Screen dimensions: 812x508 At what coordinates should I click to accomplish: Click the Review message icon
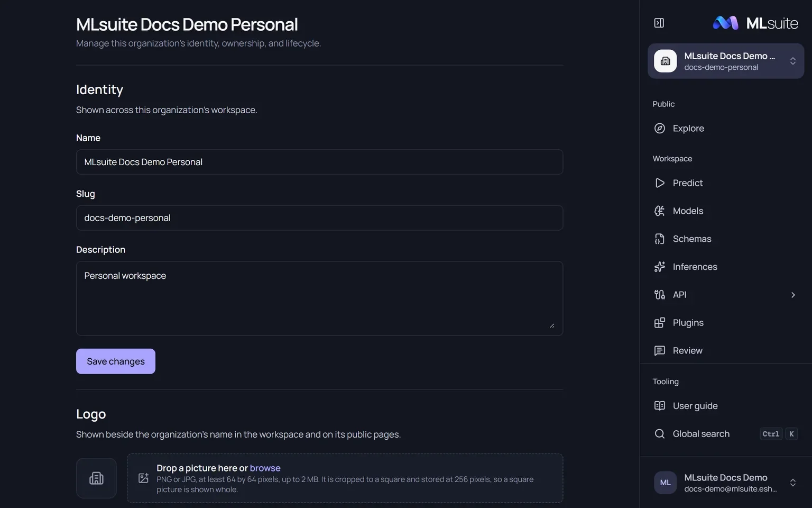coord(660,350)
